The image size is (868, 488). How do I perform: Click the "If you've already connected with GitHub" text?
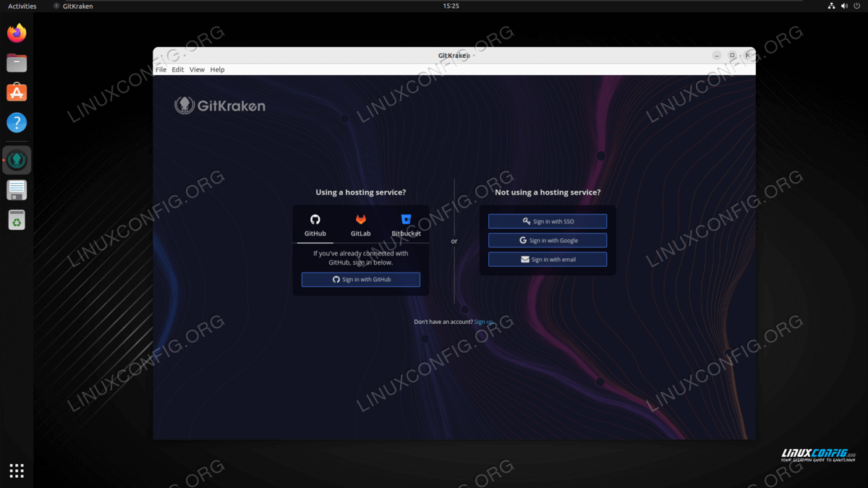(361, 258)
